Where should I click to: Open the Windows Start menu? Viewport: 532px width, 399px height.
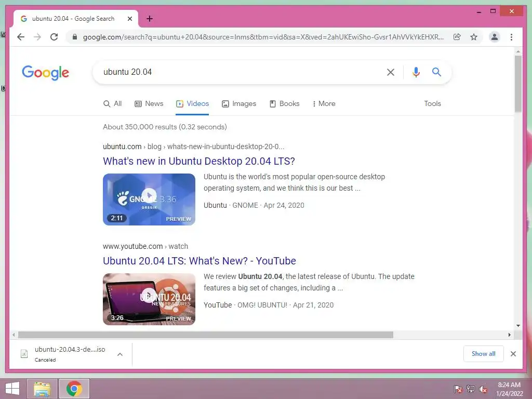(x=12, y=389)
